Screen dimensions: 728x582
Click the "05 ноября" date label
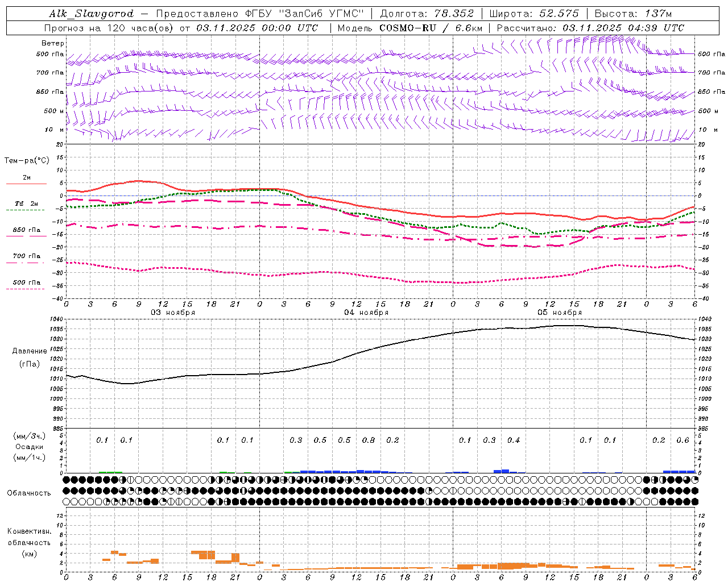click(560, 313)
